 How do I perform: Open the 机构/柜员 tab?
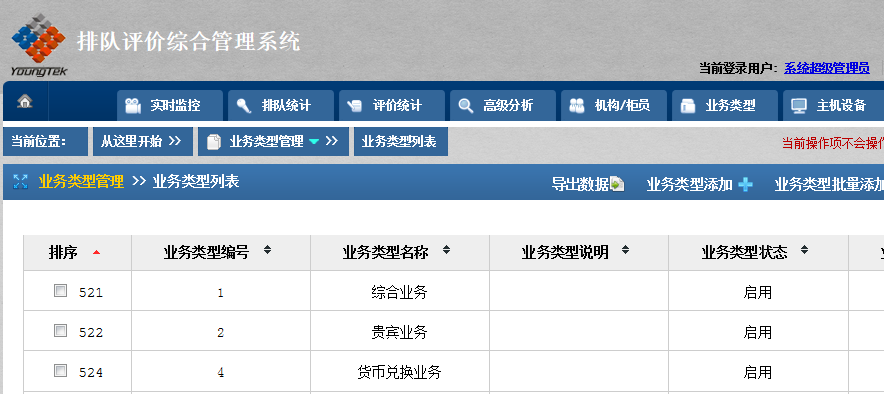tap(614, 105)
